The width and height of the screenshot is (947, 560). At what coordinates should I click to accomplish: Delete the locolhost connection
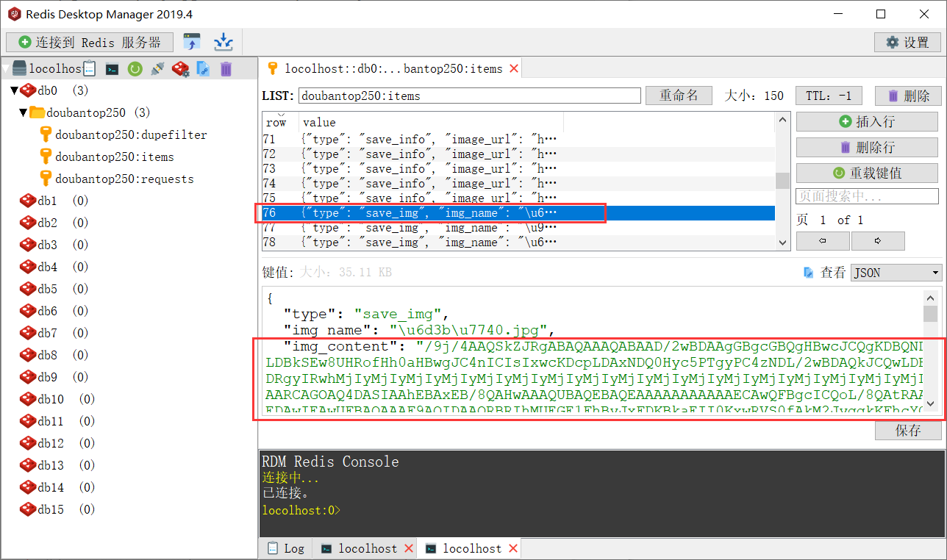point(226,69)
